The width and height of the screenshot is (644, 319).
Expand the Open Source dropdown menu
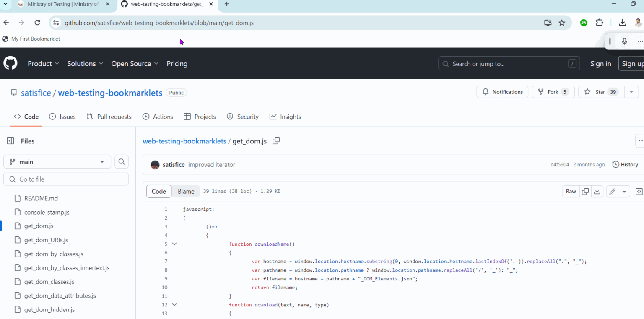135,64
